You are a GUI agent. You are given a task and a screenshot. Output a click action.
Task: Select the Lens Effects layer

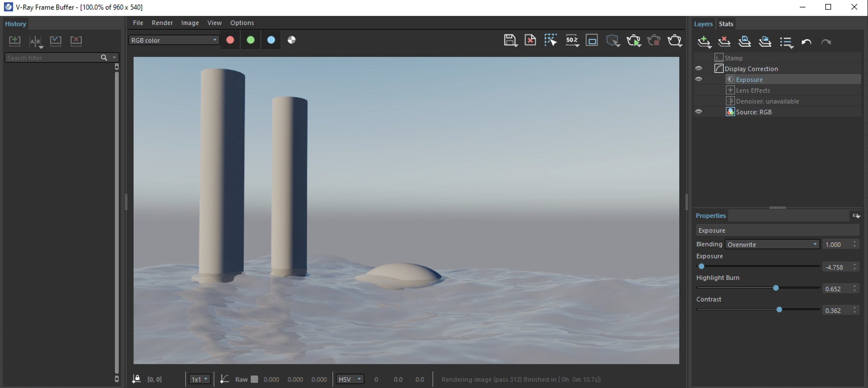pyautogui.click(x=753, y=90)
